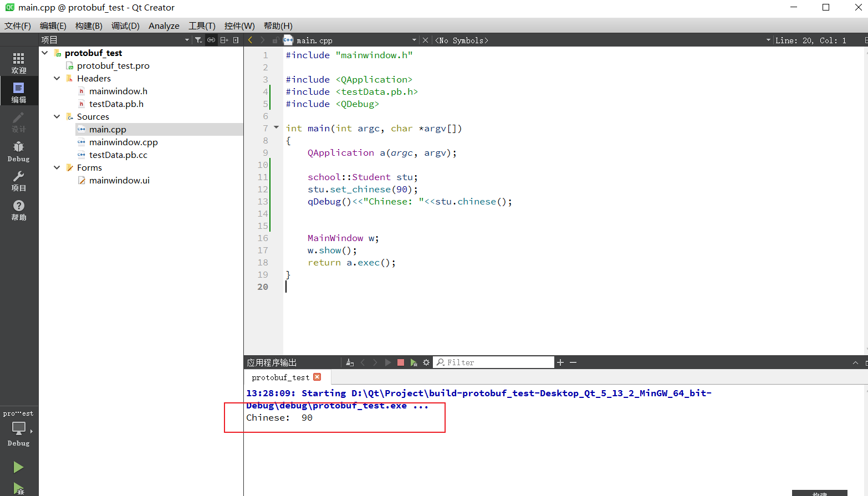Click the green Run button at bottom left
Viewport: 868px width, 496px height.
[x=18, y=467]
